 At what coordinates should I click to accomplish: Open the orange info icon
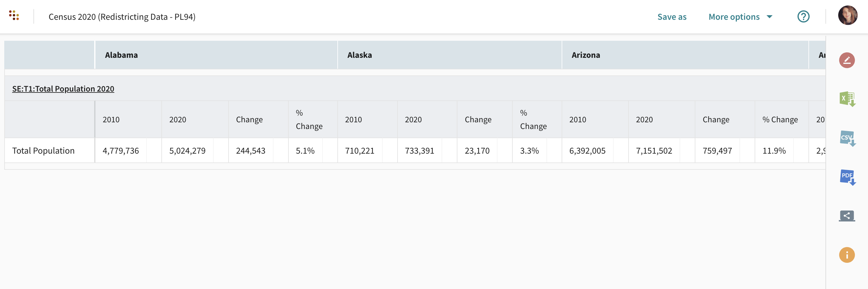click(846, 255)
